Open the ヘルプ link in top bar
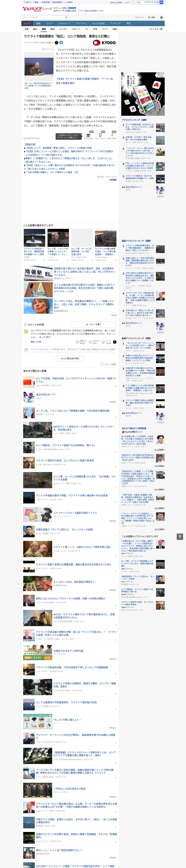Image resolution: width=186 pixels, height=868 pixels. coord(127,2)
